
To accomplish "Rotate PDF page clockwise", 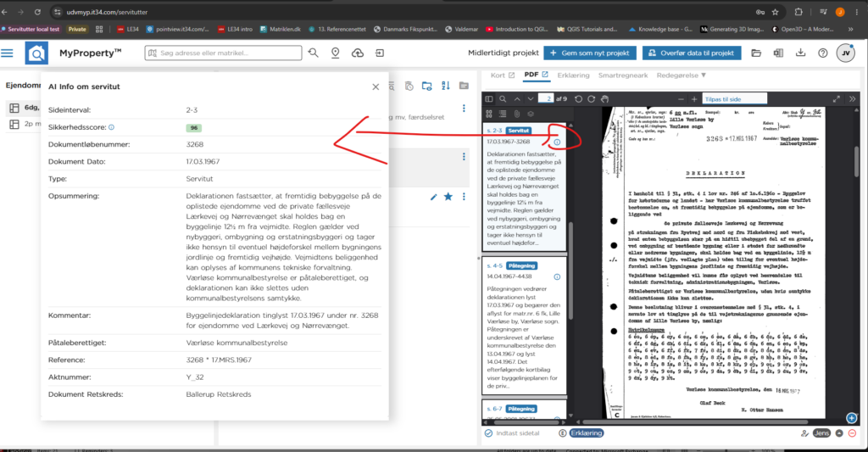I will click(x=591, y=99).
